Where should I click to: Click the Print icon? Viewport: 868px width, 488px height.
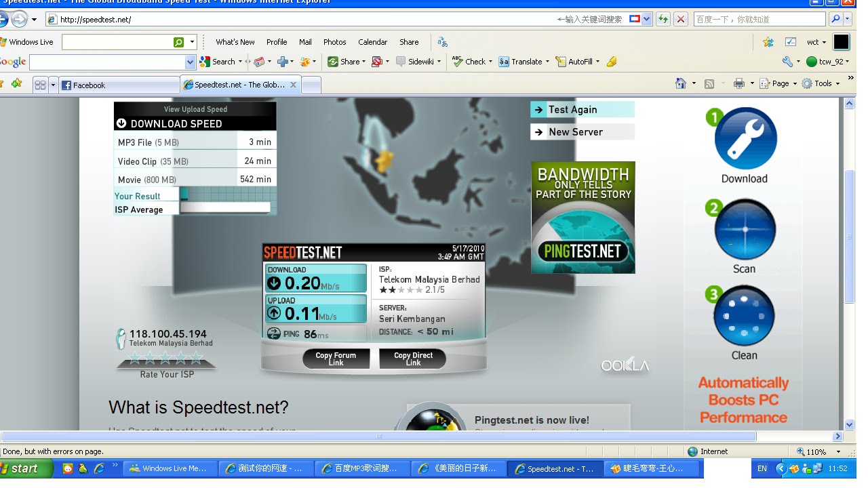(x=739, y=83)
